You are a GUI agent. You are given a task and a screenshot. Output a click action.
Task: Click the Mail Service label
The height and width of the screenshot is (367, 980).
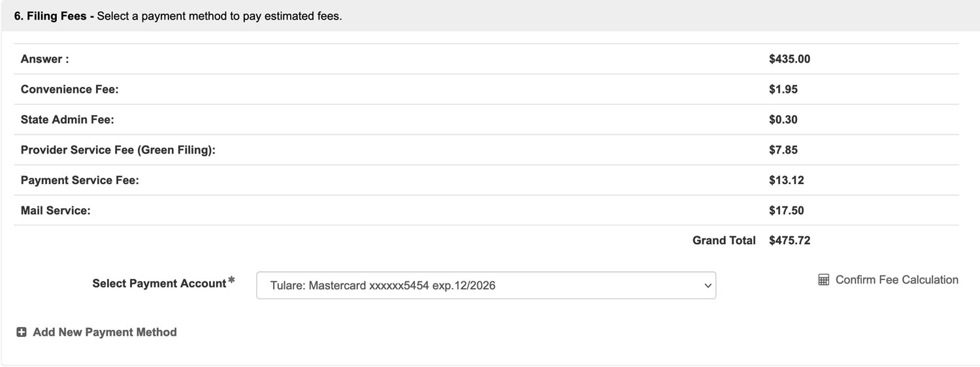[x=56, y=210]
